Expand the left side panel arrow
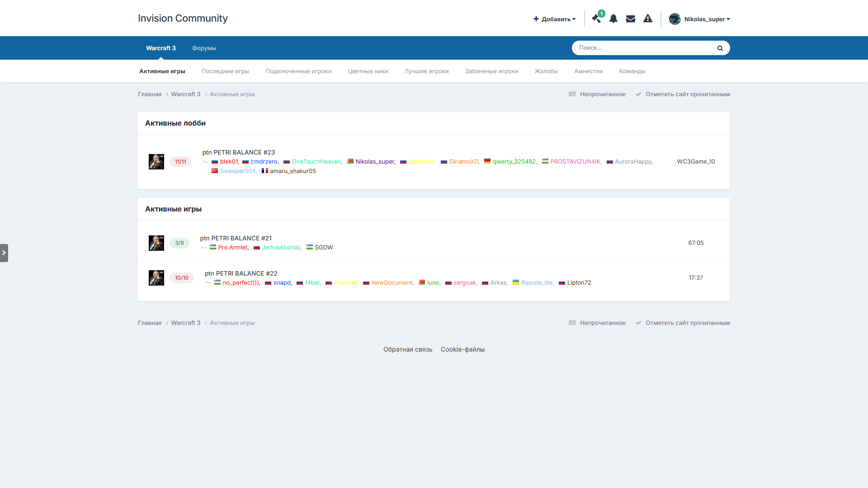 pyautogui.click(x=4, y=253)
